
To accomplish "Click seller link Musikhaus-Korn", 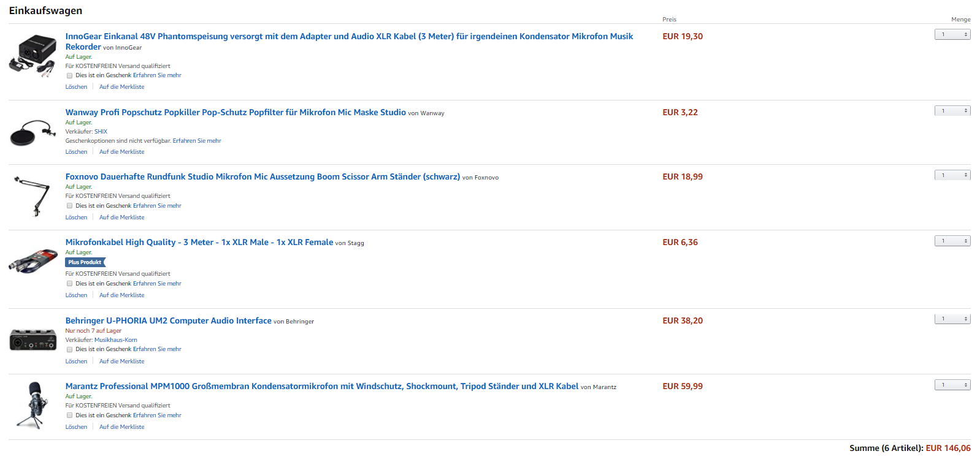I will pyautogui.click(x=115, y=340).
